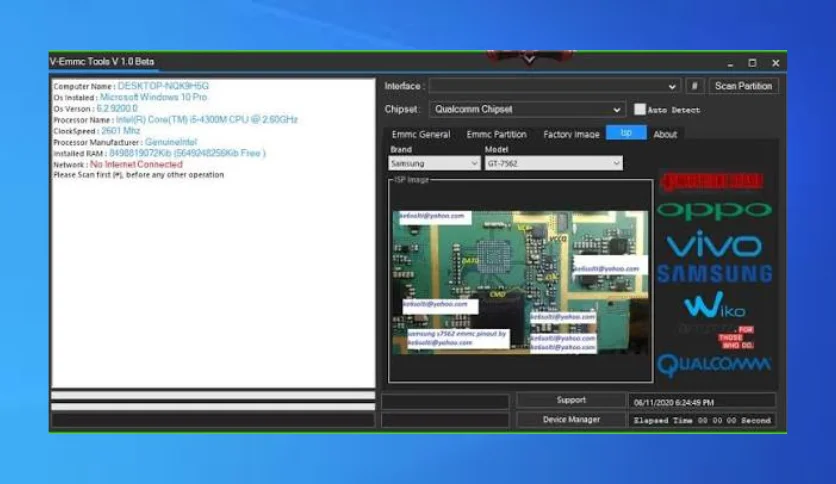Enable the Auto Detect checkbox
The image size is (836, 484).
coord(639,109)
